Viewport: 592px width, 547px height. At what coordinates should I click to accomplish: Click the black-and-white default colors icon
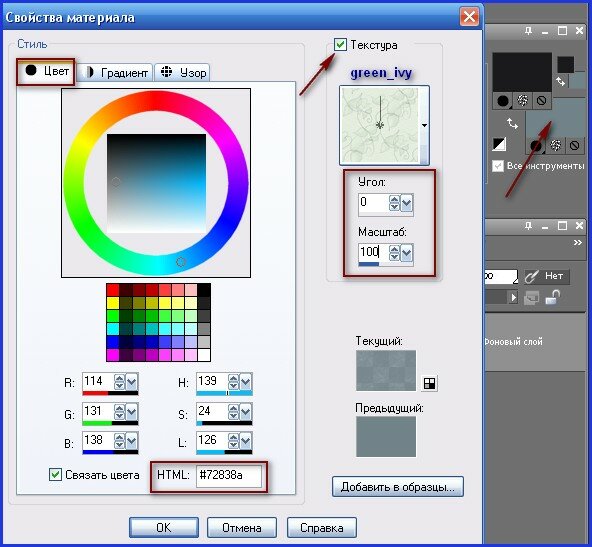point(499,144)
